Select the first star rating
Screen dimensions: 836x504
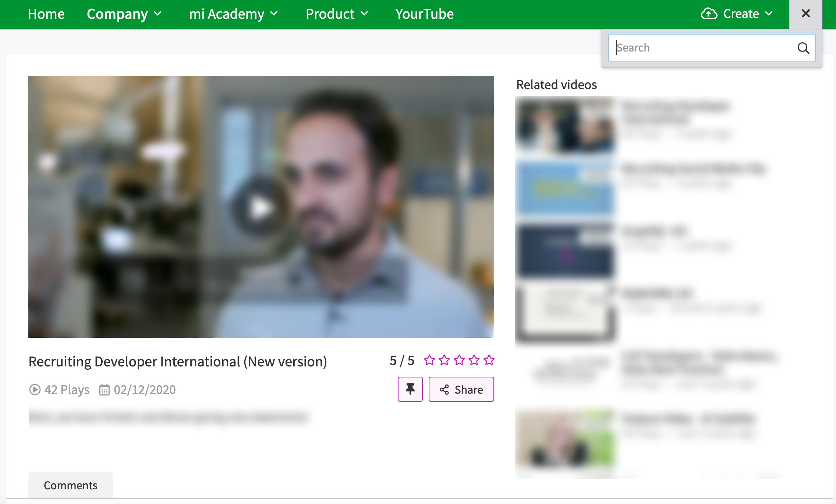click(429, 360)
